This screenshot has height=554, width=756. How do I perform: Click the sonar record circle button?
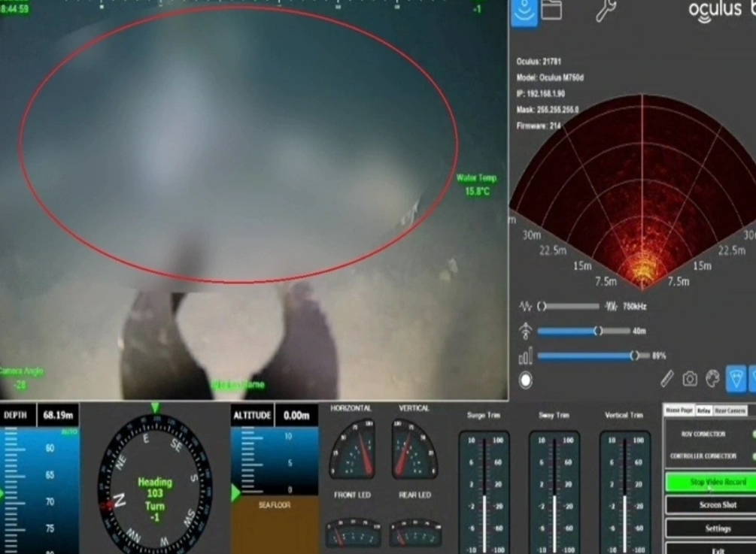pos(526,380)
